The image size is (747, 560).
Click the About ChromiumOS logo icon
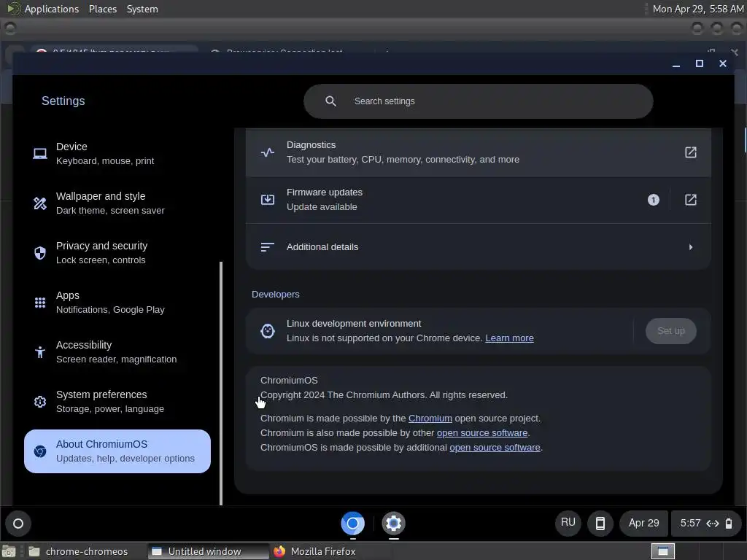click(40, 451)
